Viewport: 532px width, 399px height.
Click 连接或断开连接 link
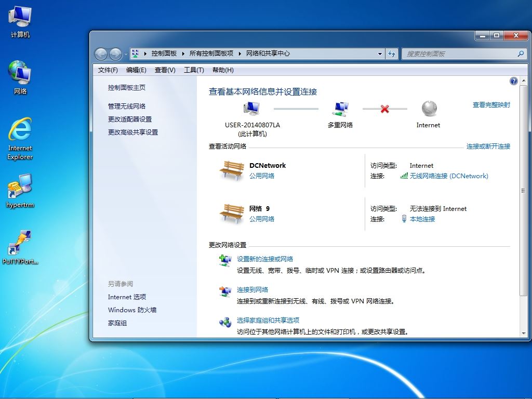point(488,146)
